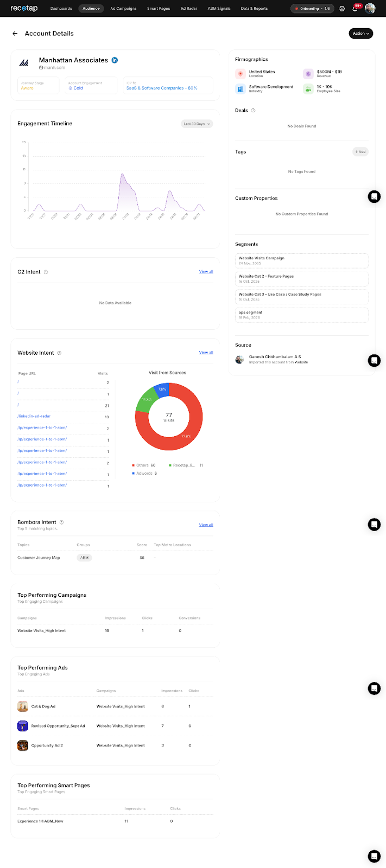Open the Action dropdown
This screenshot has width=386, height=868.
(x=360, y=34)
